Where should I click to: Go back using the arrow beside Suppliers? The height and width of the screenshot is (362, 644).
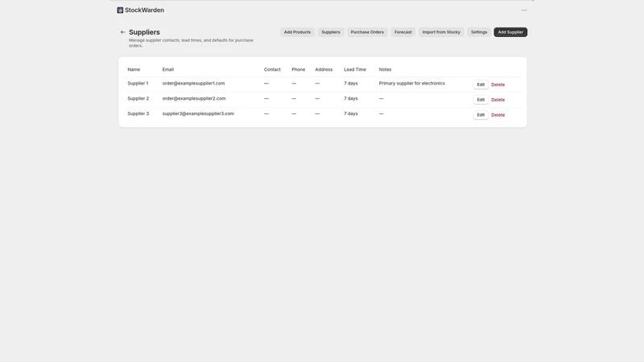(x=123, y=32)
